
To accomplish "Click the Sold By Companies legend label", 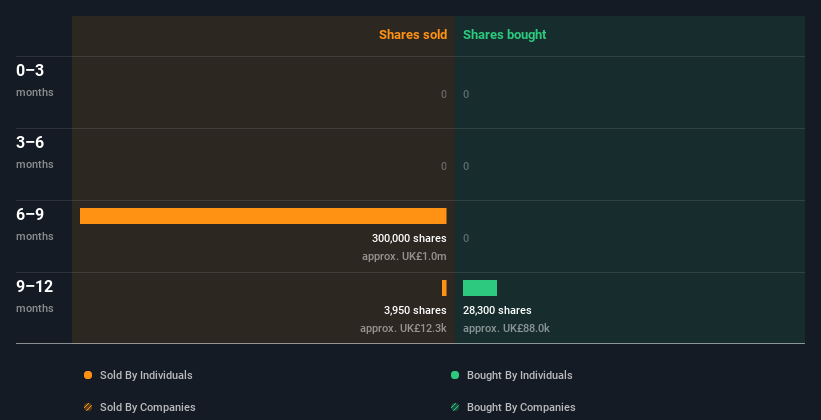I will [x=148, y=407].
